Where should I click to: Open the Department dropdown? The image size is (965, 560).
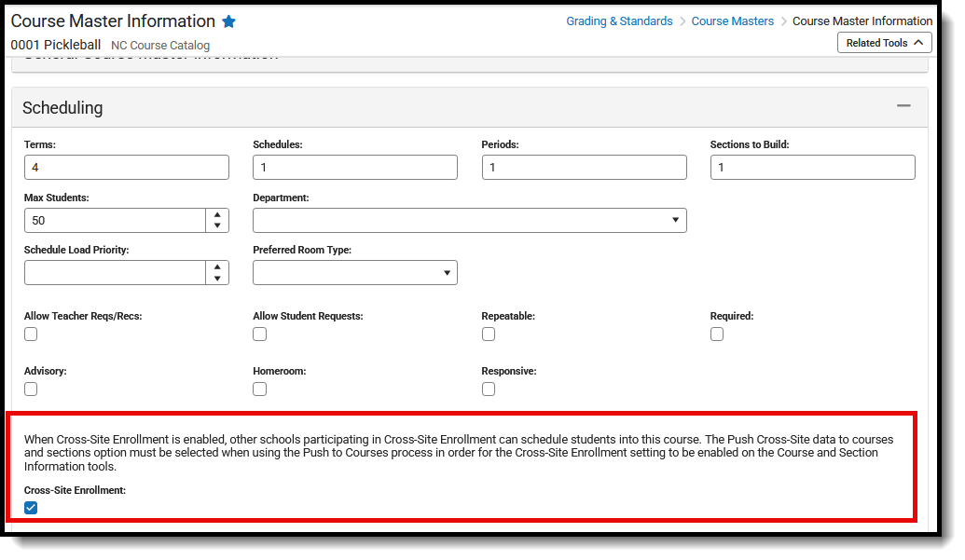675,220
